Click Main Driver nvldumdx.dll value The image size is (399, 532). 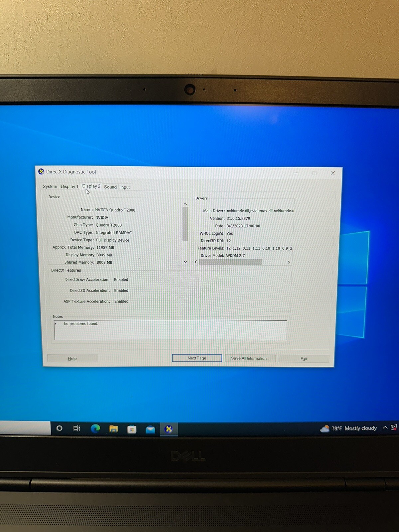pos(260,211)
